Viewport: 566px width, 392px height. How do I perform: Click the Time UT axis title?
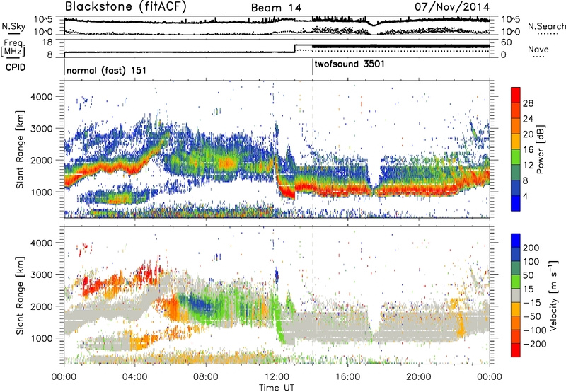coord(277,388)
